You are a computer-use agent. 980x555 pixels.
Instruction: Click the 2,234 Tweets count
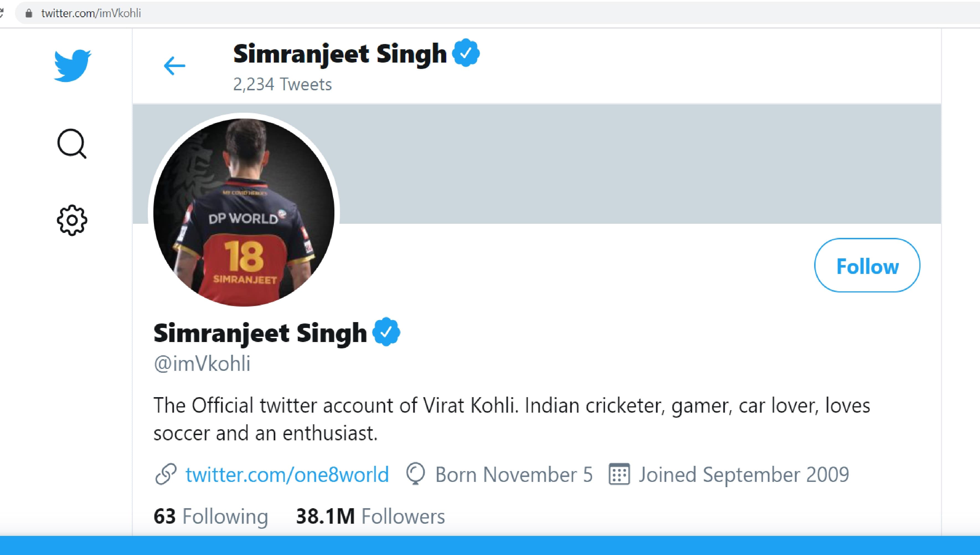pos(282,84)
